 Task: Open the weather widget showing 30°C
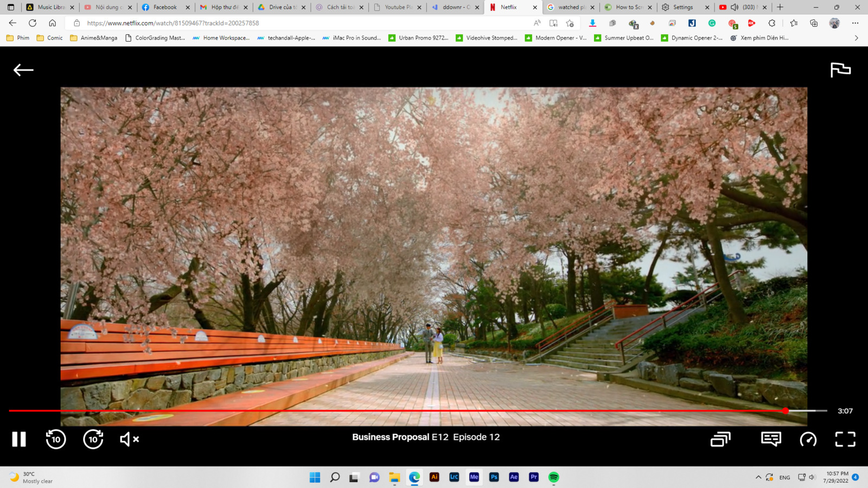point(31,477)
